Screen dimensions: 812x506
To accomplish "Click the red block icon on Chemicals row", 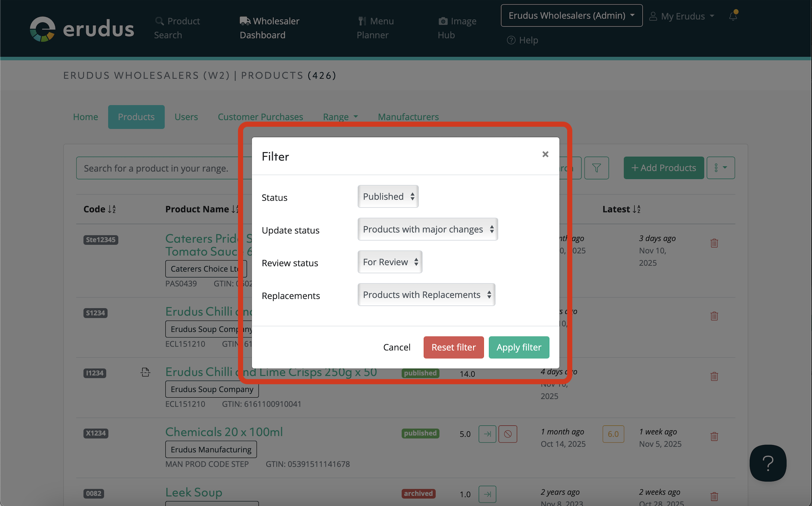I will point(508,434).
